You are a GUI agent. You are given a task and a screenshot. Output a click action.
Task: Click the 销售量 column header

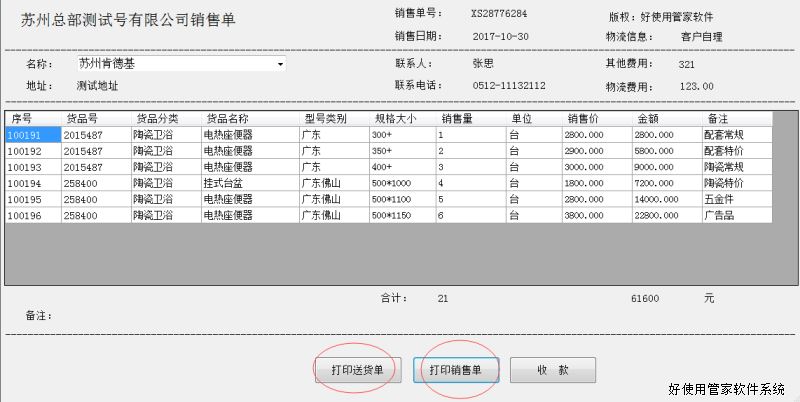pyautogui.click(x=456, y=118)
